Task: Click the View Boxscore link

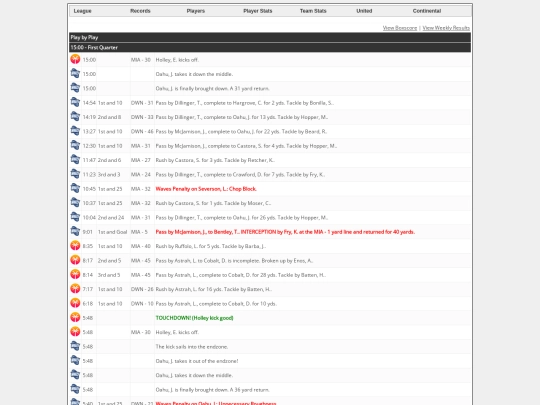Action: coord(400,28)
